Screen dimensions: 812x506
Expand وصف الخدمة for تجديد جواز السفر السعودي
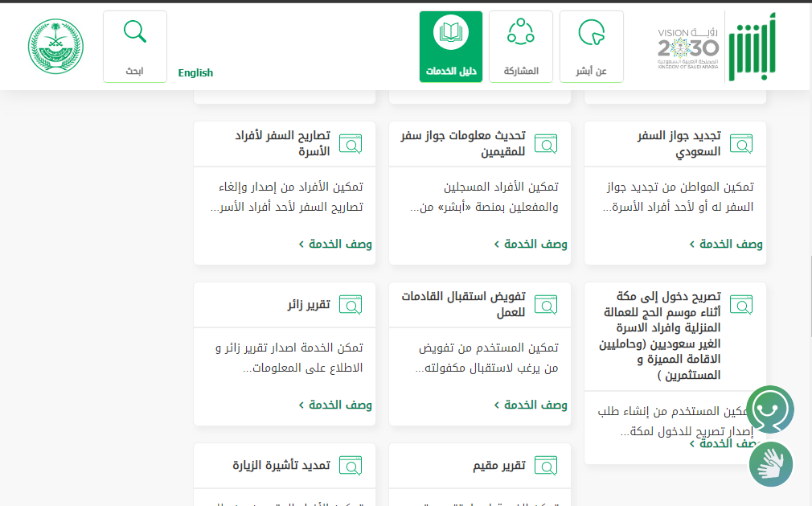pyautogui.click(x=726, y=244)
